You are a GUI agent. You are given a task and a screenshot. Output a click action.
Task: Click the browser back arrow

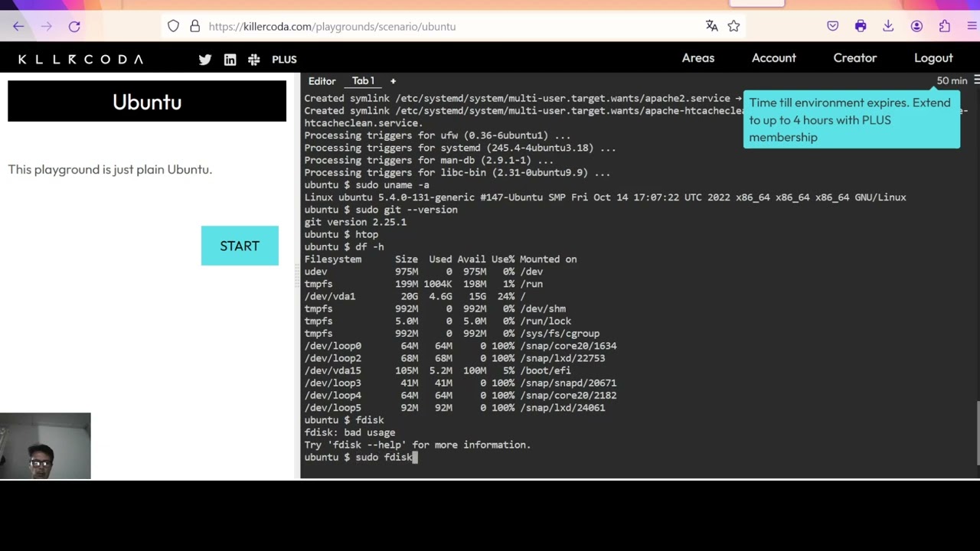pyautogui.click(x=18, y=26)
